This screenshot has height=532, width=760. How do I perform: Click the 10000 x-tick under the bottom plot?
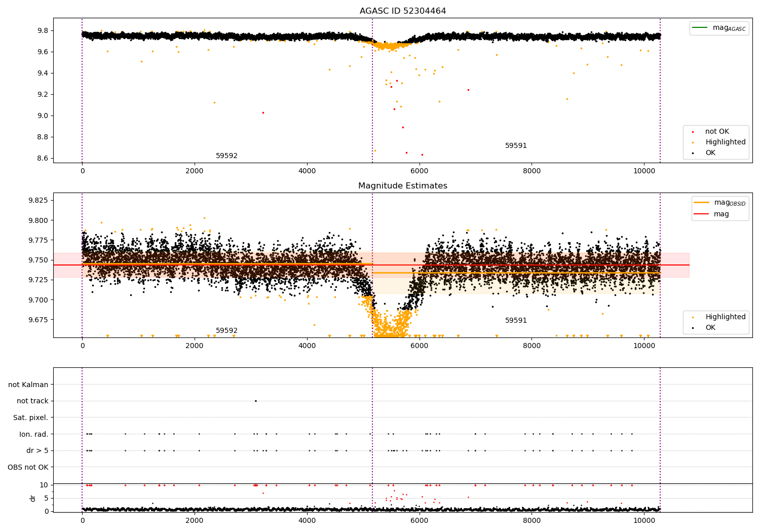644,521
